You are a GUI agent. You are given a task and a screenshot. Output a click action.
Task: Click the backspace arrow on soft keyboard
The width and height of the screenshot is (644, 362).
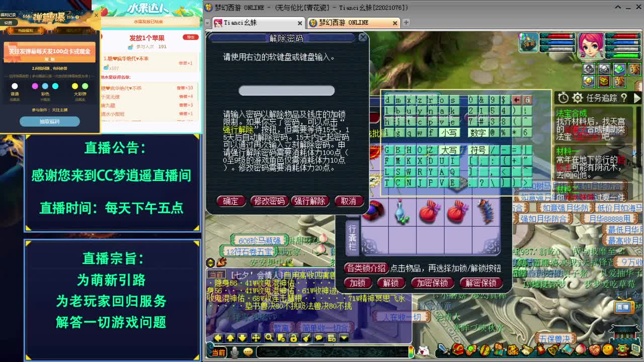click(516, 100)
